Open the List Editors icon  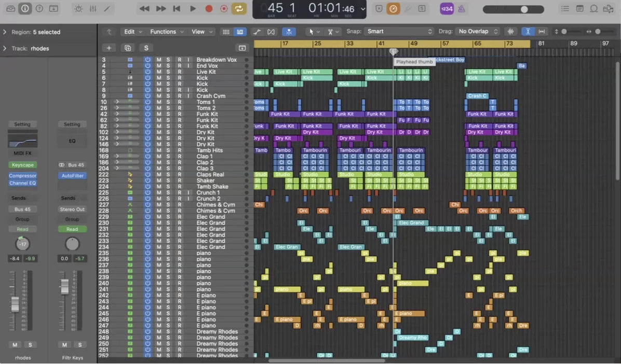coord(565,8)
